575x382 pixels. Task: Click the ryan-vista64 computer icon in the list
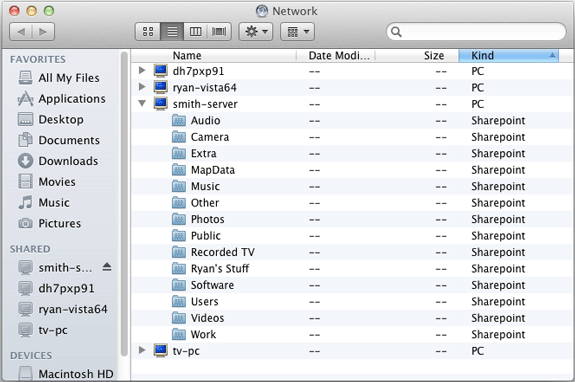click(x=161, y=87)
